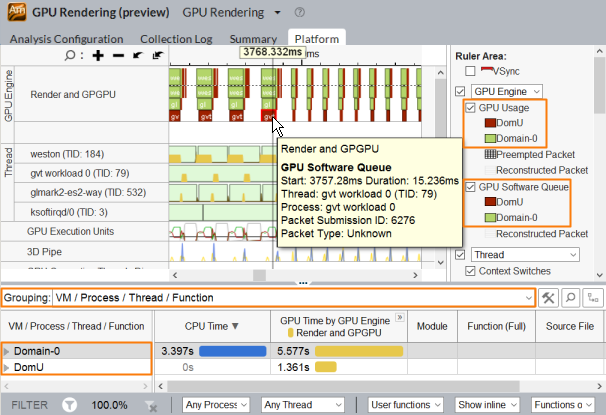
Task: Zoom out timeline with minus icon
Action: [118, 56]
